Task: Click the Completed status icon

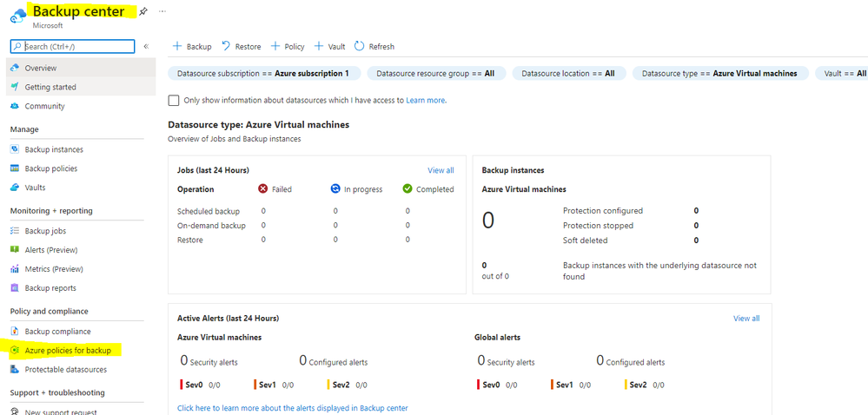Action: click(407, 188)
